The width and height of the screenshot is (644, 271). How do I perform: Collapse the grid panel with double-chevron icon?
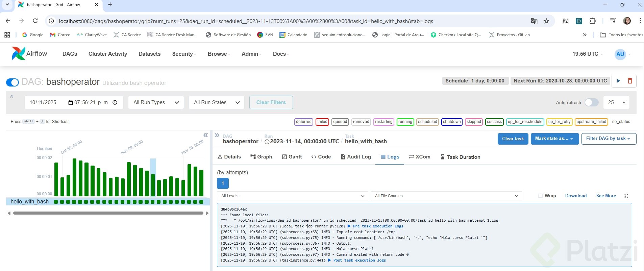point(205,135)
